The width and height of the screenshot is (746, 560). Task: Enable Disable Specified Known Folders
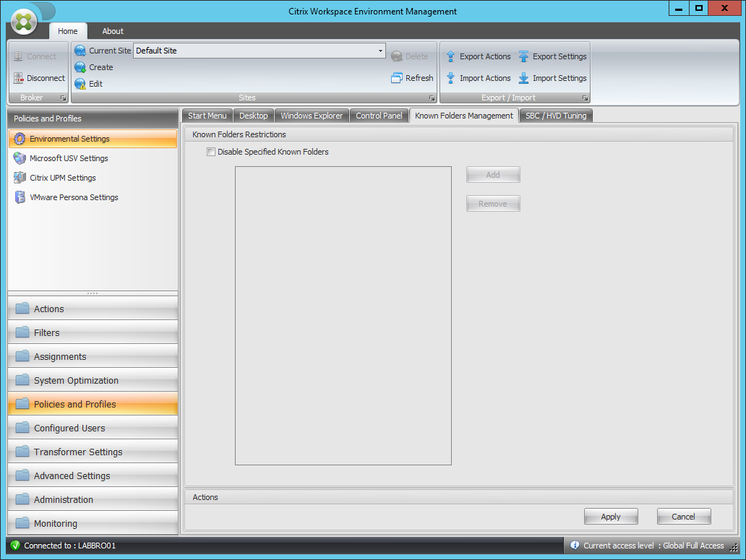tap(211, 152)
